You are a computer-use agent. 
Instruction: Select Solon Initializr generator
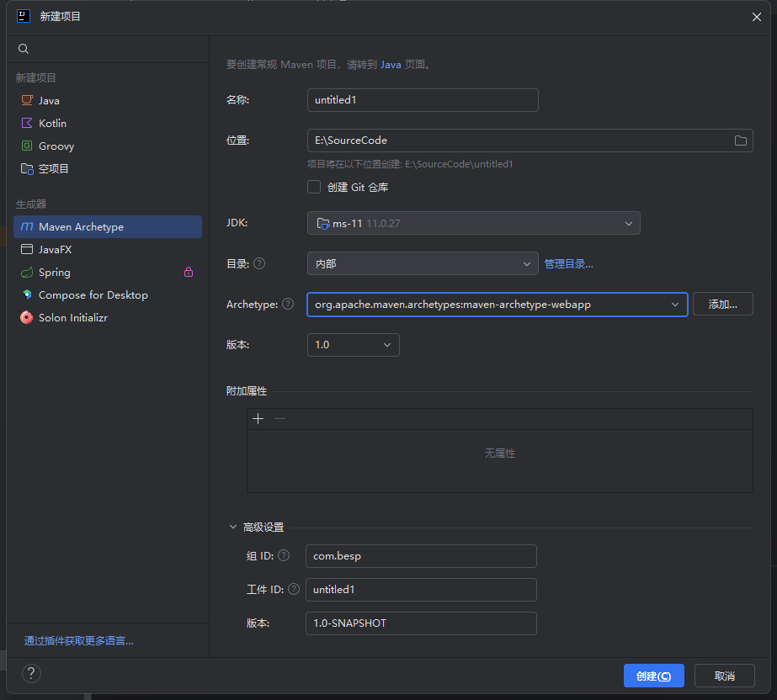(x=108, y=317)
